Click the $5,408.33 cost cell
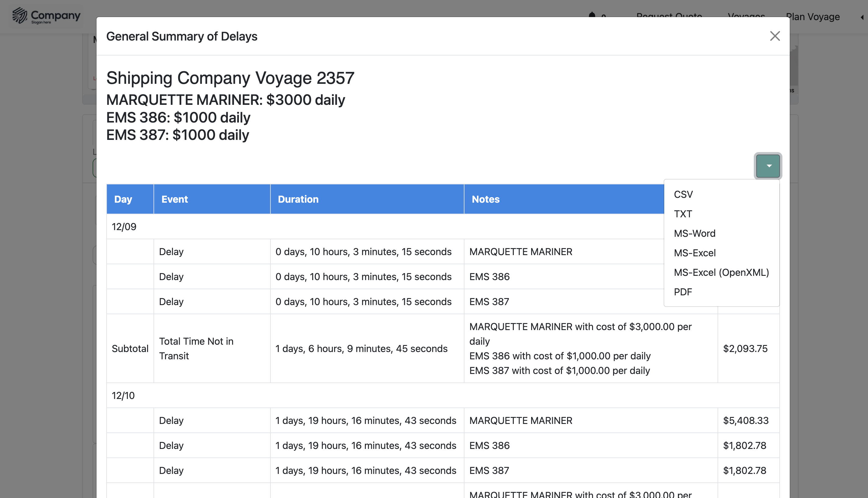Image resolution: width=868 pixels, height=498 pixels. point(746,420)
